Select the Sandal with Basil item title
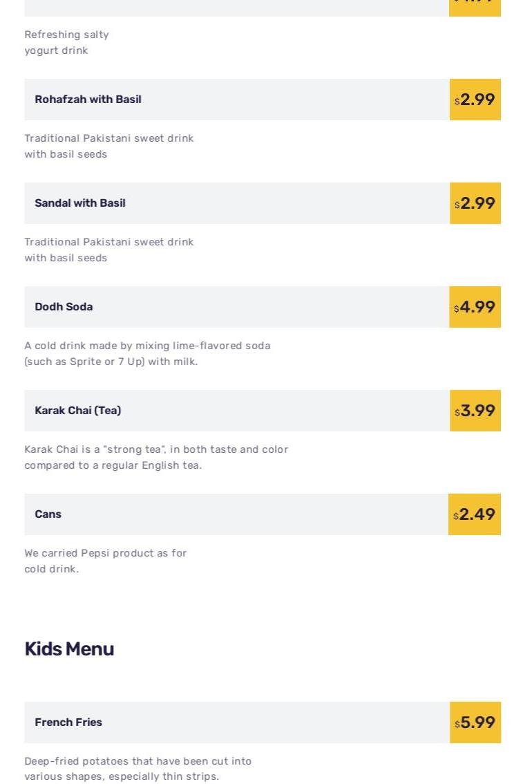This screenshot has width=532, height=784. pos(80,203)
